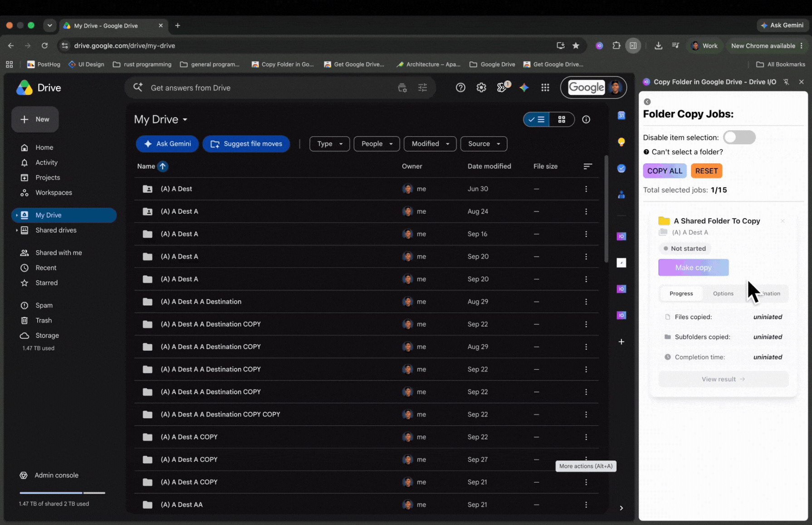The width and height of the screenshot is (812, 525).
Task: Open the Gemini sparkle icon in Drive header
Action: point(524,87)
